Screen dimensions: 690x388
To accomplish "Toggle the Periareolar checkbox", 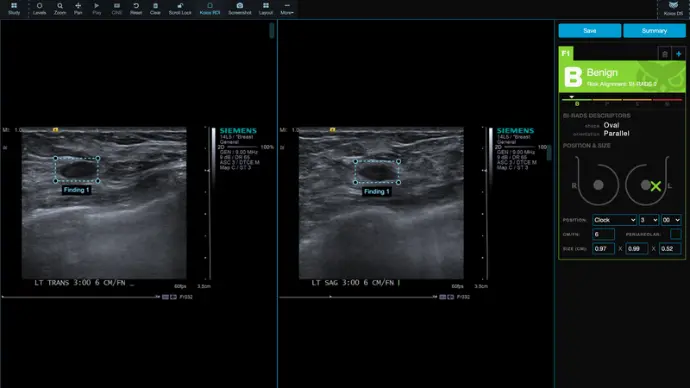I will [675, 234].
